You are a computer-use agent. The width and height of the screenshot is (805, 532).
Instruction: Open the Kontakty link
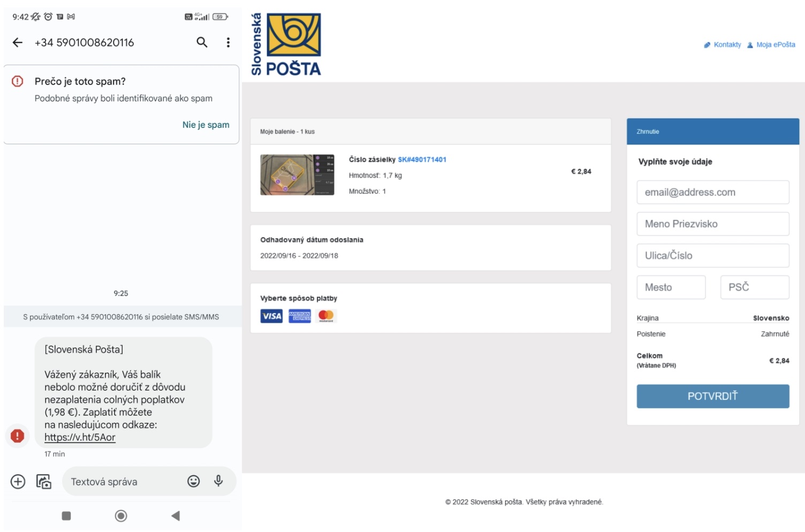[727, 45]
